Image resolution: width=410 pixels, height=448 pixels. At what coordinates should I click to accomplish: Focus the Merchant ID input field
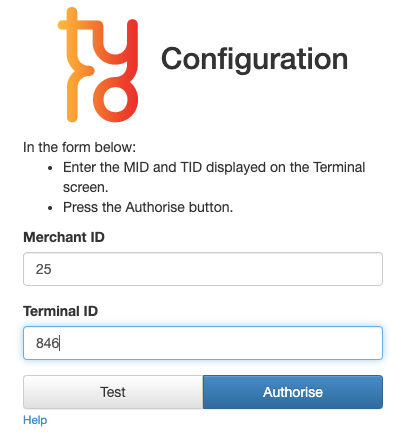(203, 269)
